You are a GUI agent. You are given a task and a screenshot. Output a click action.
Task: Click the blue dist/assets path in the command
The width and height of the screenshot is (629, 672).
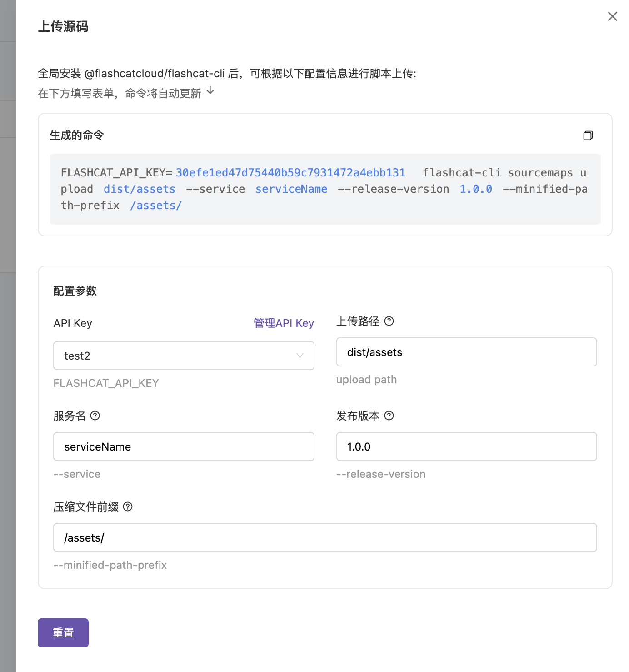[140, 189]
